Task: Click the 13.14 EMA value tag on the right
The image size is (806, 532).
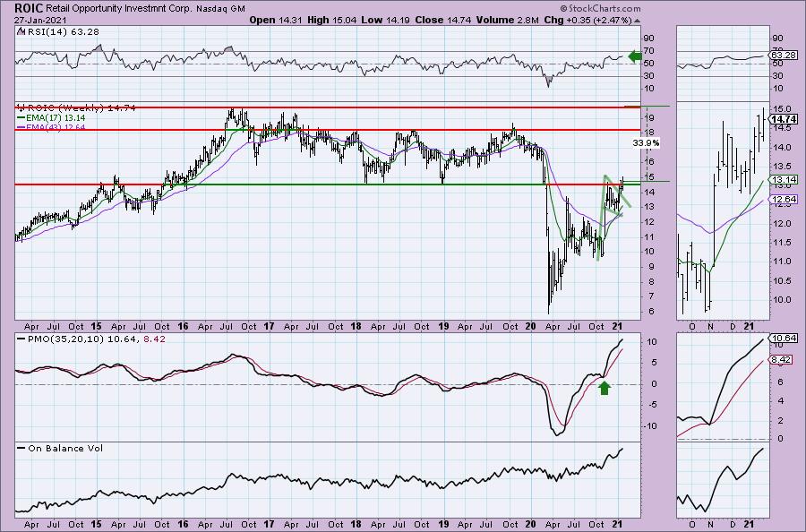Action: point(784,179)
